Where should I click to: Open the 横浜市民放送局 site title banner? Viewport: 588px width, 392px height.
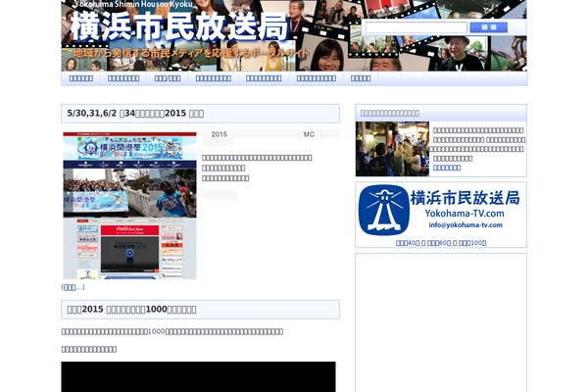[x=179, y=26]
